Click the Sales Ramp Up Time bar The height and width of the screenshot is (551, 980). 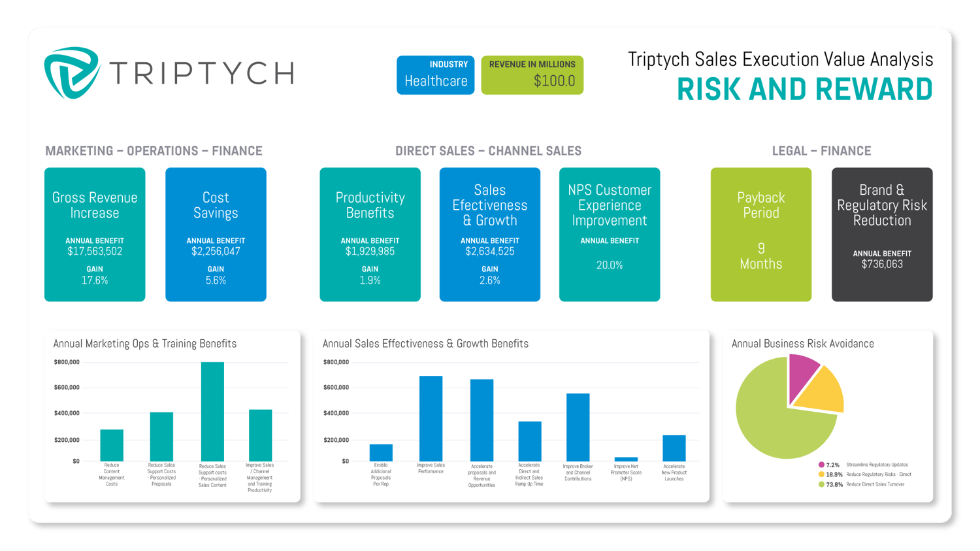click(x=530, y=441)
